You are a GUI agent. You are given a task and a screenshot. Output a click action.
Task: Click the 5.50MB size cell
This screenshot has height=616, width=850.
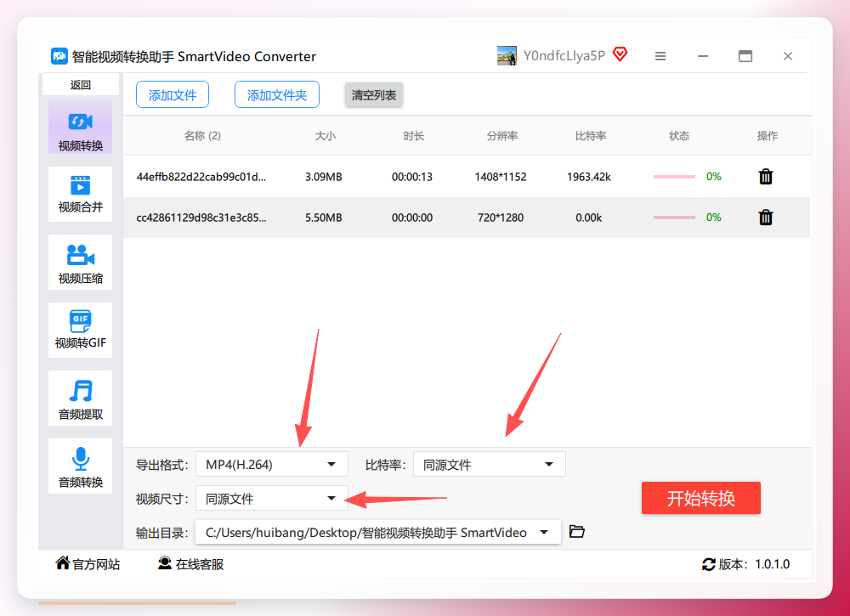click(324, 218)
